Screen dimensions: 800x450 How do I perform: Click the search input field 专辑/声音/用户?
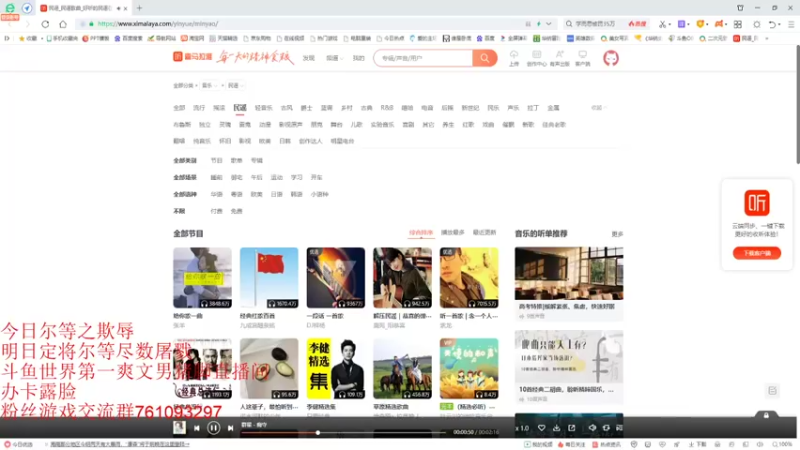pos(423,58)
